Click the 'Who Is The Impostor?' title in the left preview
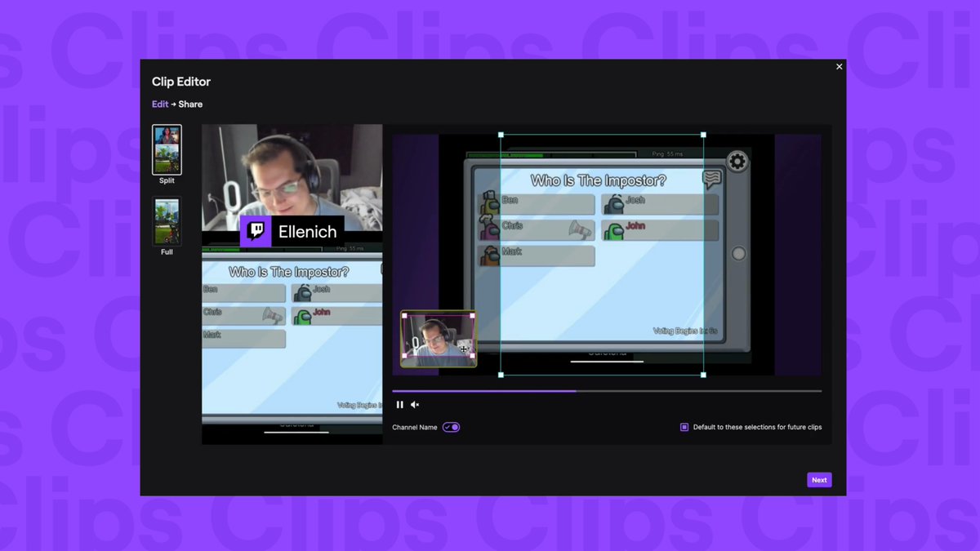The width and height of the screenshot is (980, 551). (288, 272)
